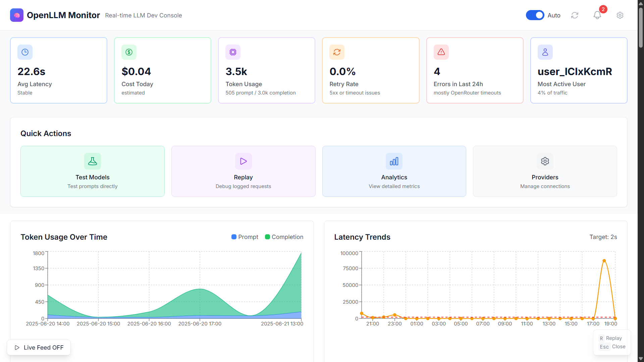Toggle the Completion series in the chart legend
The width and height of the screenshot is (644, 362).
click(x=284, y=237)
